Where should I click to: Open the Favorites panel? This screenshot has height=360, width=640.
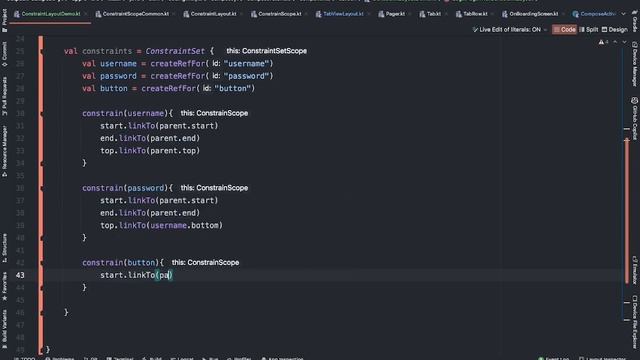(4, 286)
